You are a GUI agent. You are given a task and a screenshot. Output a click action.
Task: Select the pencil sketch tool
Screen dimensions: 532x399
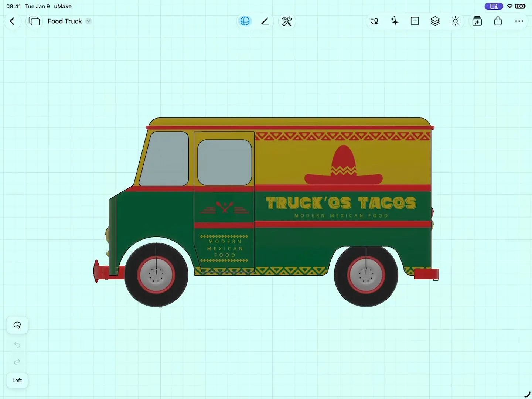[x=265, y=21]
